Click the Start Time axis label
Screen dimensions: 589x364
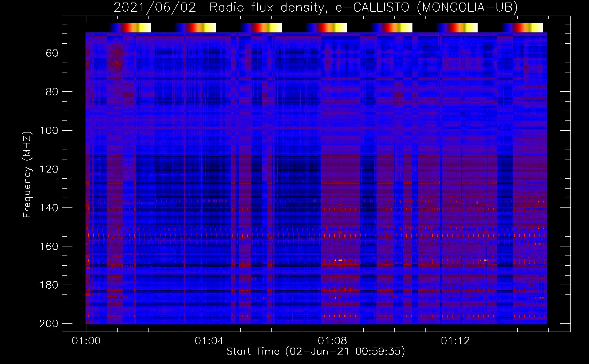coord(316,352)
